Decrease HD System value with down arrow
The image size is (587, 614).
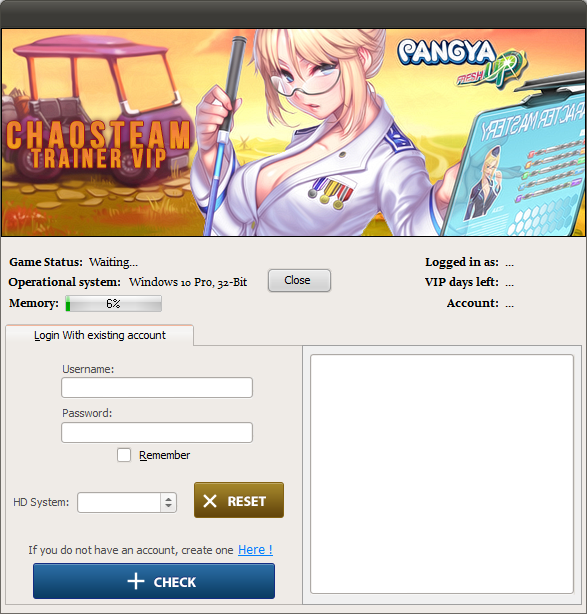point(168,506)
